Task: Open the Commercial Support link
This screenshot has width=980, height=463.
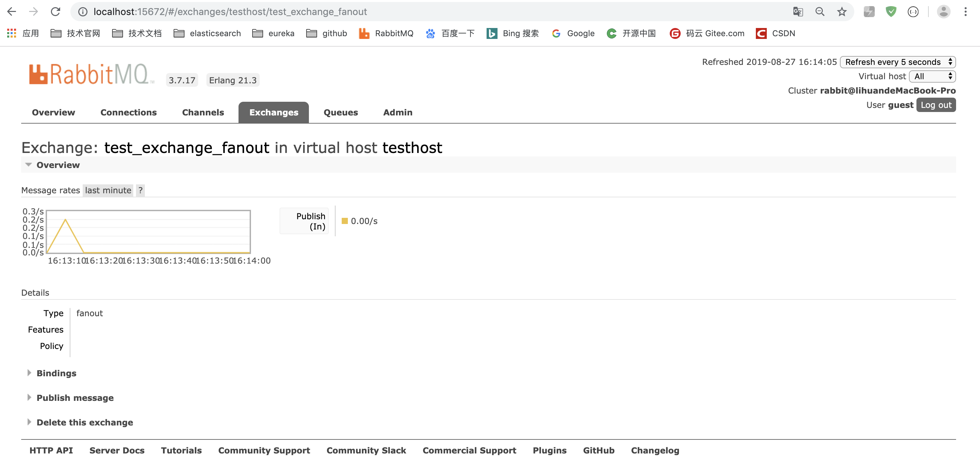Action: (469, 450)
